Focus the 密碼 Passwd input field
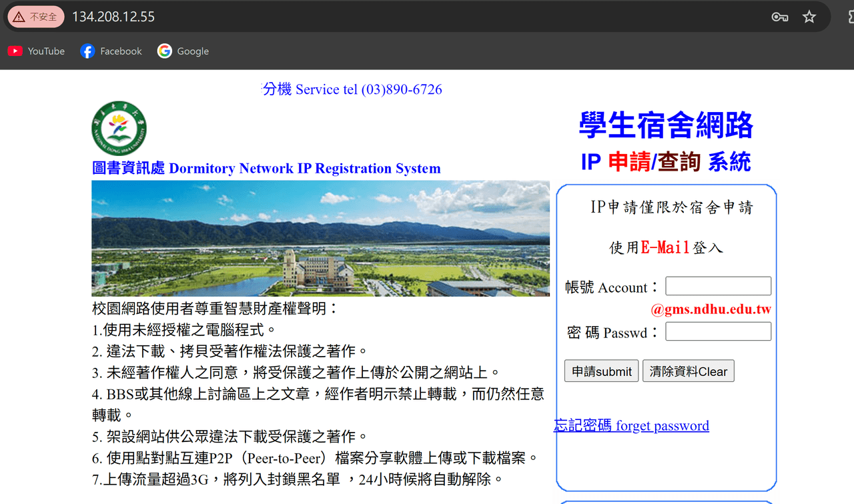The width and height of the screenshot is (854, 504). pyautogui.click(x=719, y=331)
